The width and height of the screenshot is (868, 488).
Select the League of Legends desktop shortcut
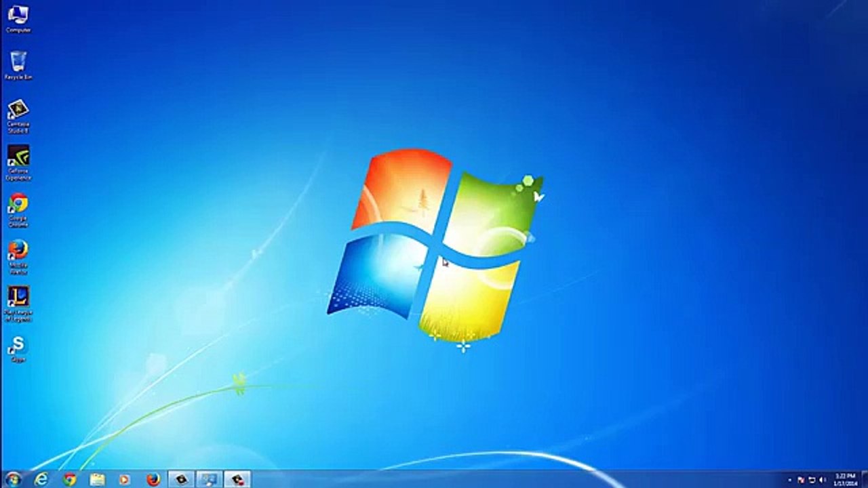pos(18,303)
